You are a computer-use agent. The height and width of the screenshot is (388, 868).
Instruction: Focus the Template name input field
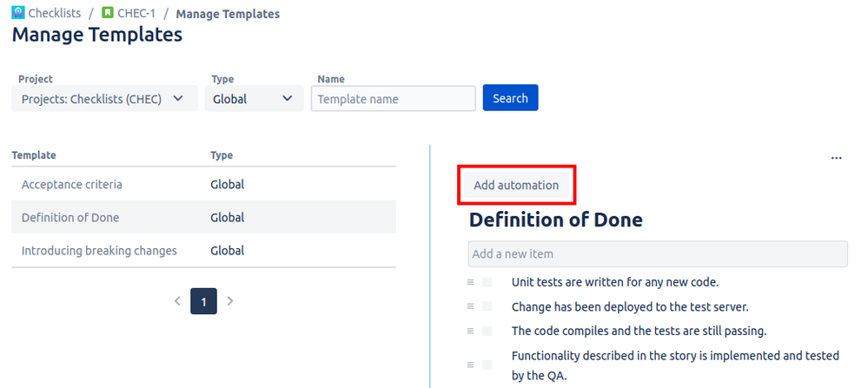click(x=394, y=99)
